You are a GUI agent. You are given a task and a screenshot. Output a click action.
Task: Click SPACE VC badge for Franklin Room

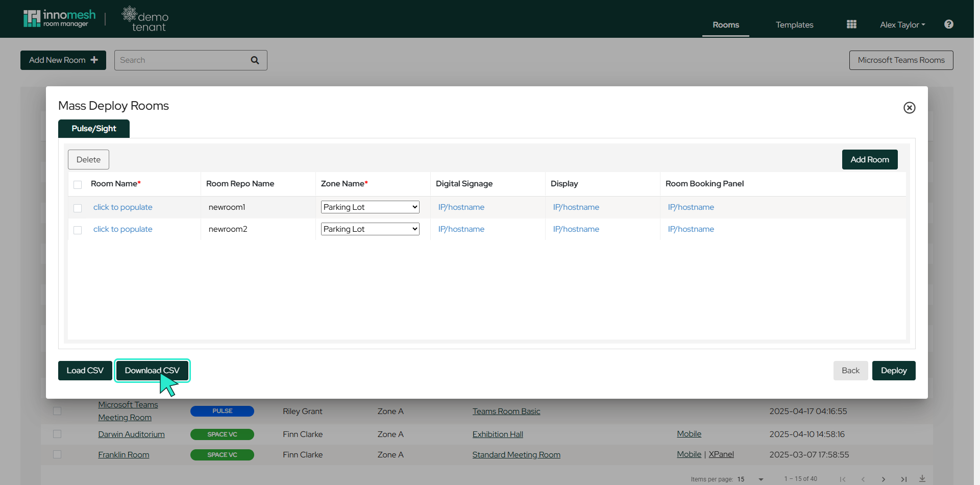pos(222,455)
